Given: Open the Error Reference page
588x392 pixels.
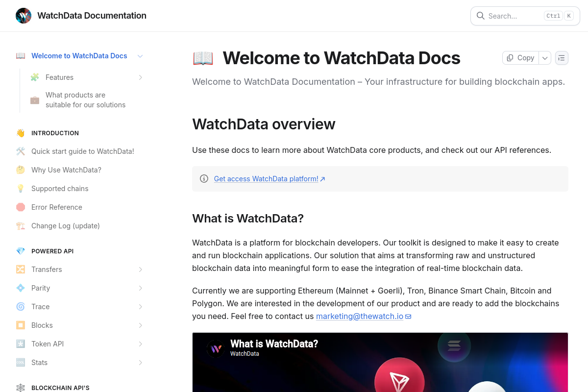Looking at the screenshot, I should point(57,207).
